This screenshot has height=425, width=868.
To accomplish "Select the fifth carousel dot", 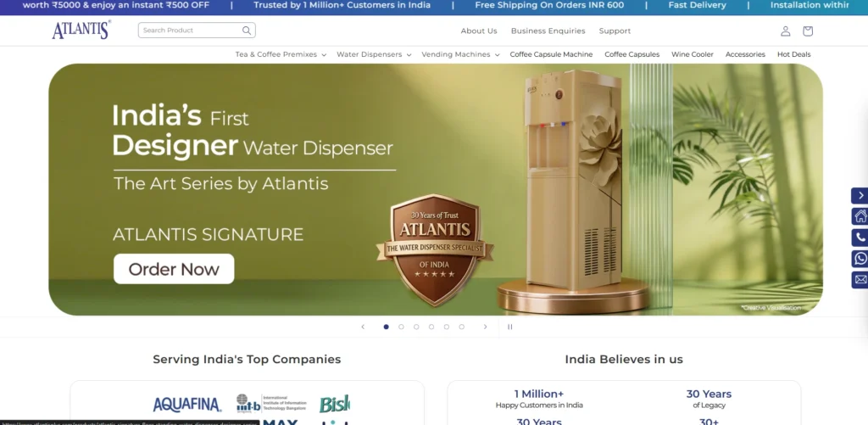I will pos(446,327).
